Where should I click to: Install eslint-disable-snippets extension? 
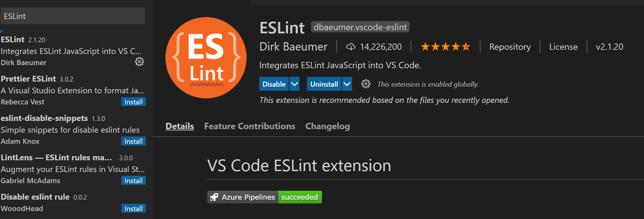133,141
